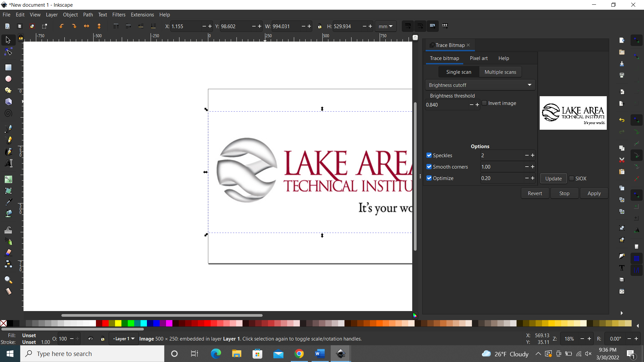This screenshot has width=644, height=362.
Task: Select the Calligraphy tool
Action: pyautogui.click(x=8, y=152)
